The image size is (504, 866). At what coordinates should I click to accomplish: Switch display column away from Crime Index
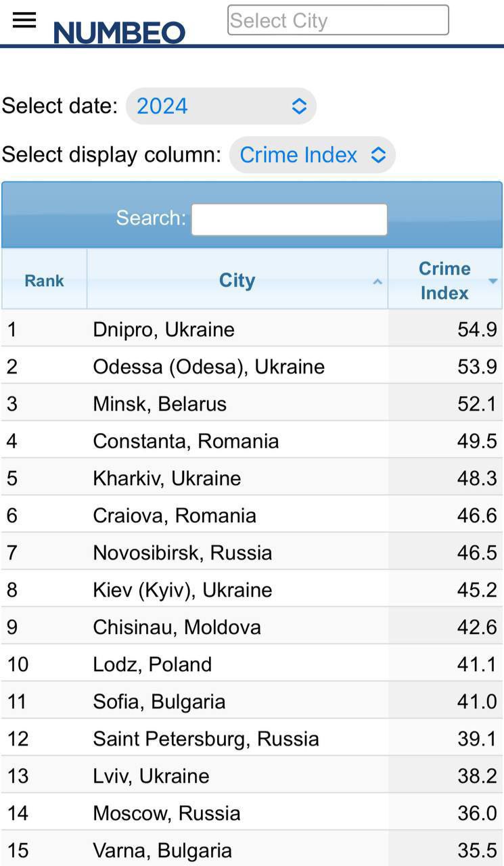(x=312, y=155)
